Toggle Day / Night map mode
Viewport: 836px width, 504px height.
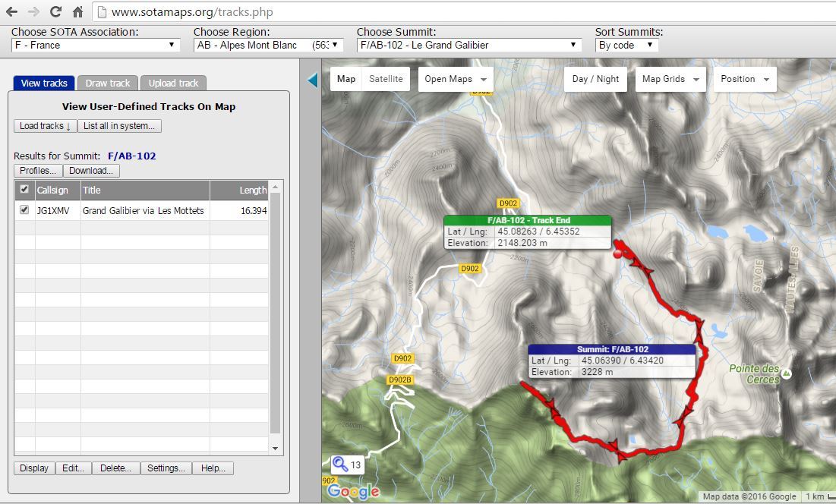[595, 79]
